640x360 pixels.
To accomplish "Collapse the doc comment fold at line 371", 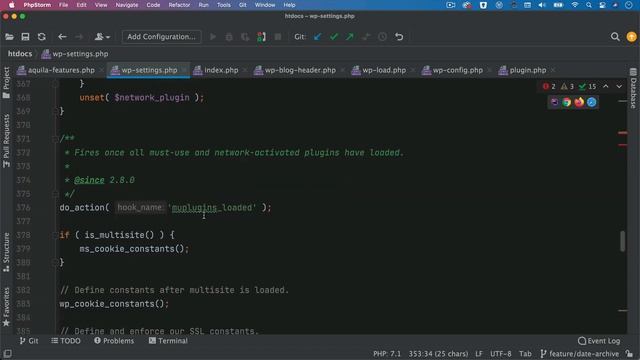I will pos(55,139).
